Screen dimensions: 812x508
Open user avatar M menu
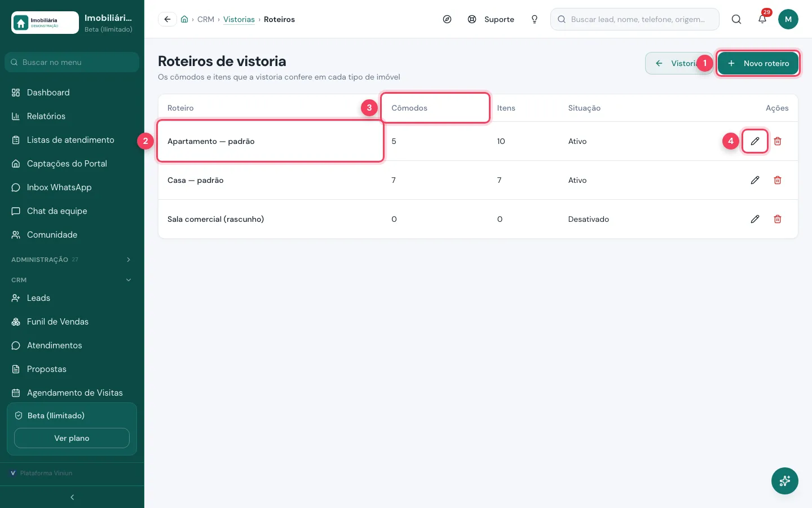coord(788,19)
